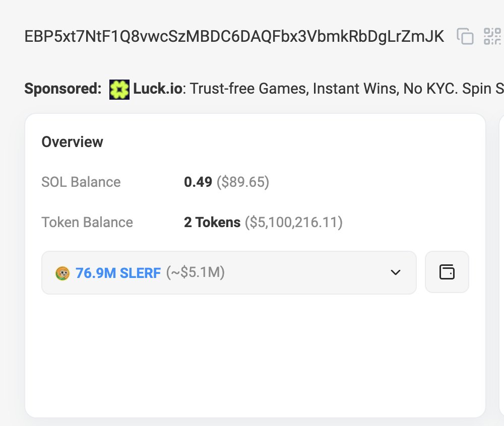Click the $5,100,216.11 token value
This screenshot has width=504, height=426.
(x=293, y=222)
